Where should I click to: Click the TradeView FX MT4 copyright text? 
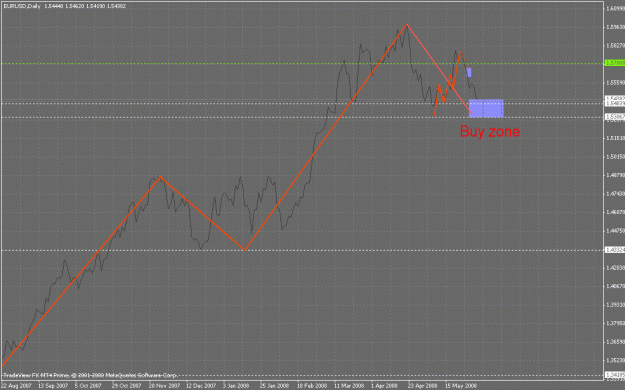[x=90, y=375]
